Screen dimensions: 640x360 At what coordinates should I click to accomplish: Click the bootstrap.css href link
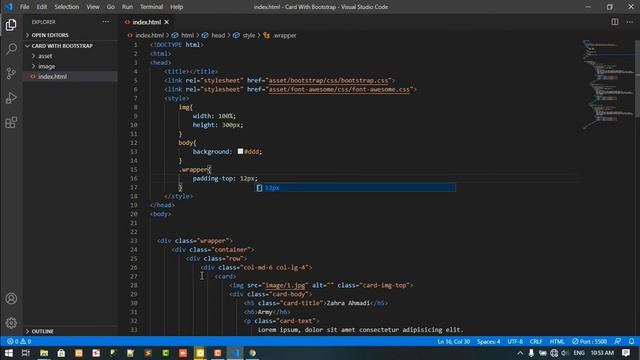329,80
